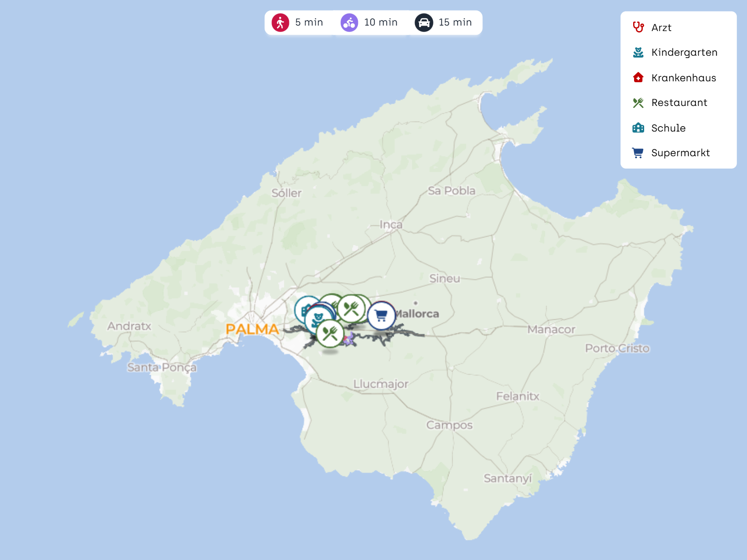Open the southernmost restaurant marker on map
The width and height of the screenshot is (747, 560).
click(330, 334)
